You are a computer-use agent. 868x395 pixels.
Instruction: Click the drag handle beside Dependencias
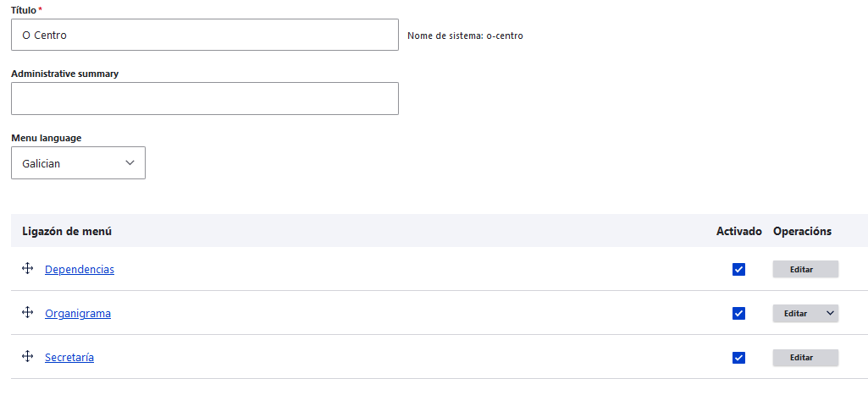27,269
